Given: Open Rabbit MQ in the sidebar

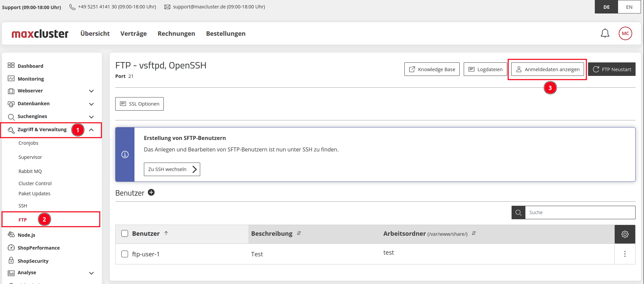Looking at the screenshot, I should pyautogui.click(x=30, y=171).
